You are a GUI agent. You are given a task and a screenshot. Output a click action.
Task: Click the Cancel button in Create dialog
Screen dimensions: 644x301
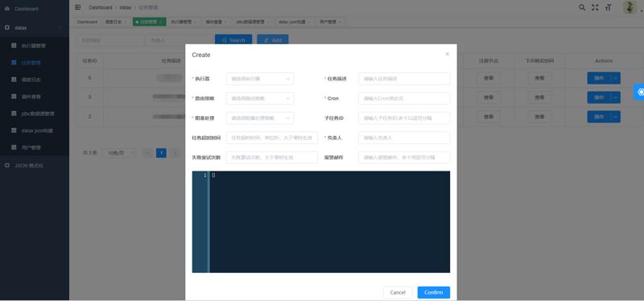click(x=398, y=292)
